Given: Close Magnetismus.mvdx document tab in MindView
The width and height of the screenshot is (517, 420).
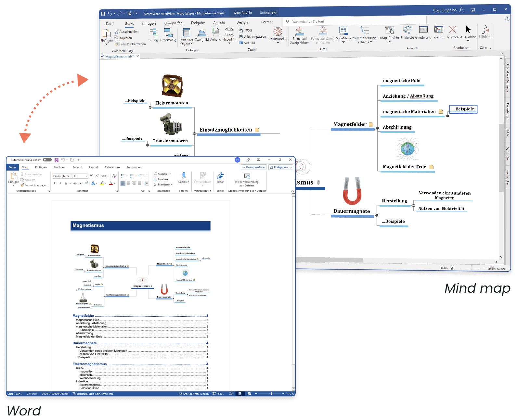Looking at the screenshot, I should [x=137, y=56].
